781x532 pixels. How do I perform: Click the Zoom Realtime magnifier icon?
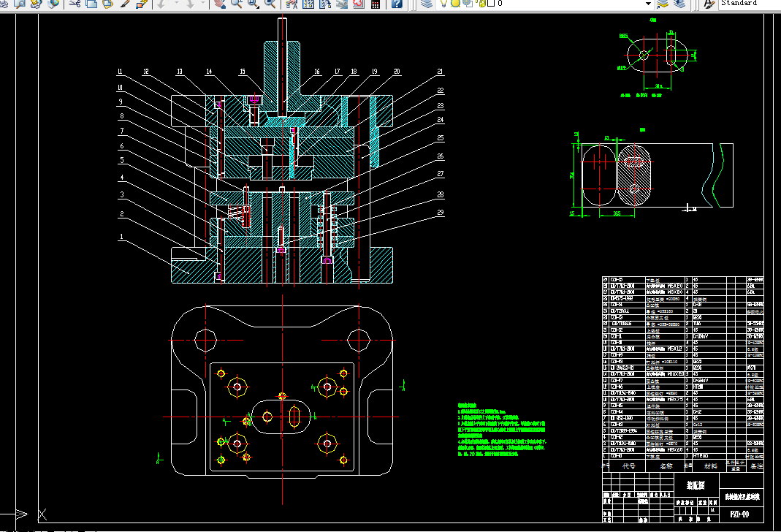pyautogui.click(x=236, y=4)
